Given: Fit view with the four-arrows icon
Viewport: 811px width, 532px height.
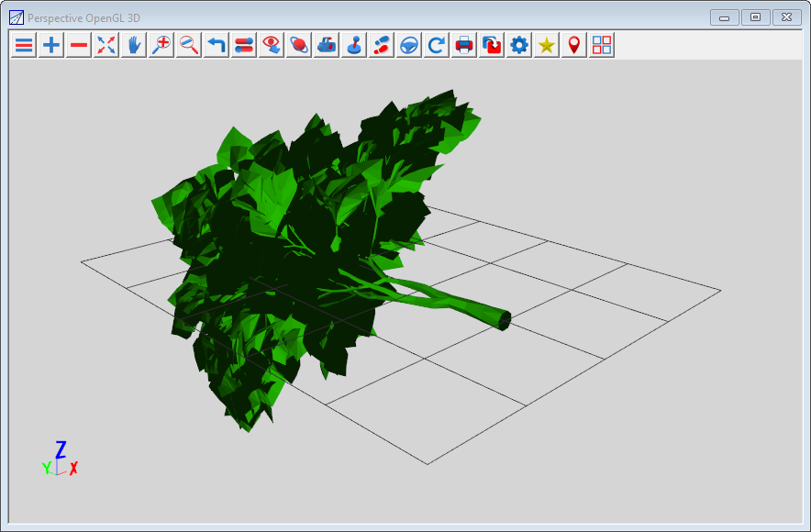Looking at the screenshot, I should [x=106, y=45].
